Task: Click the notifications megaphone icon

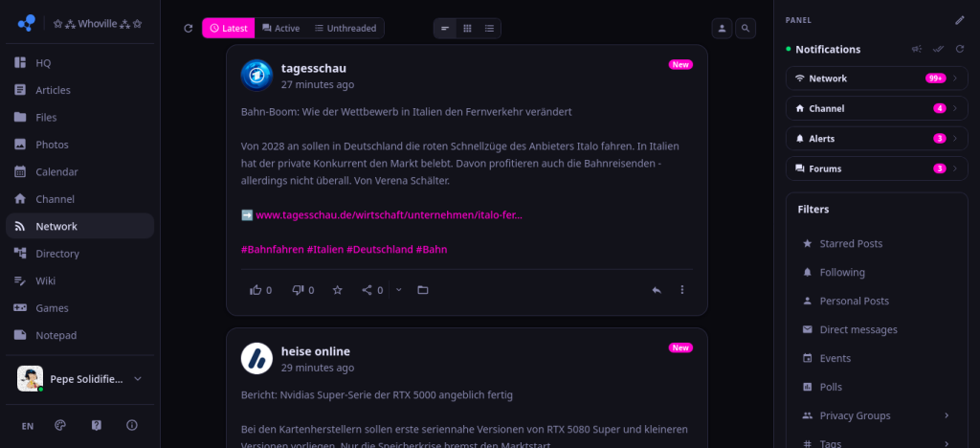Action: coord(916,49)
